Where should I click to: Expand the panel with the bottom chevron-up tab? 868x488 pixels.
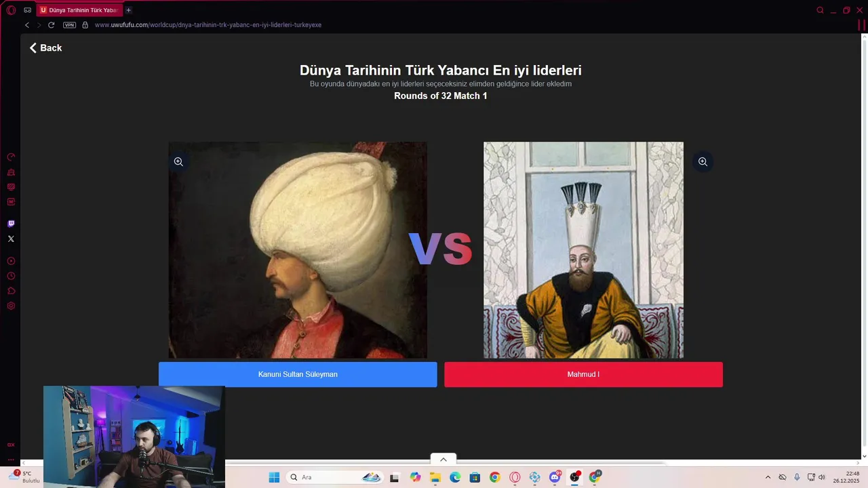tap(443, 459)
